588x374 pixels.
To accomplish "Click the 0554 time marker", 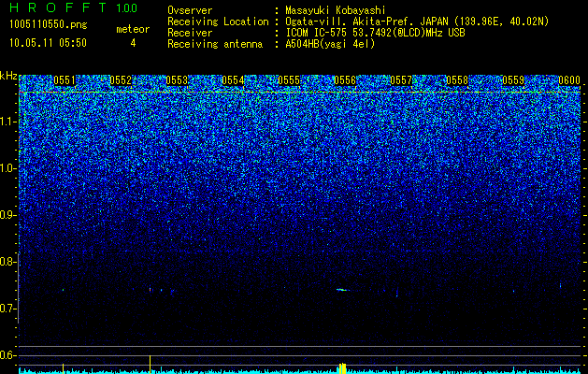I will [233, 80].
